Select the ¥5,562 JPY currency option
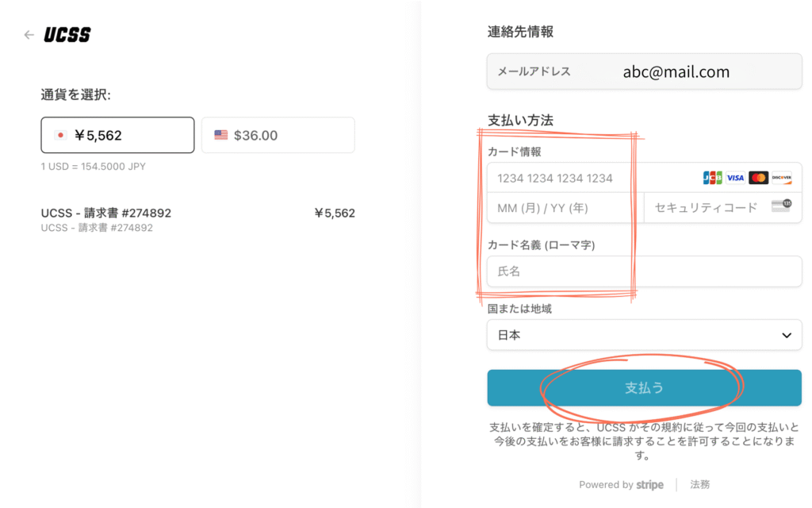The height and width of the screenshot is (508, 812). (x=117, y=135)
